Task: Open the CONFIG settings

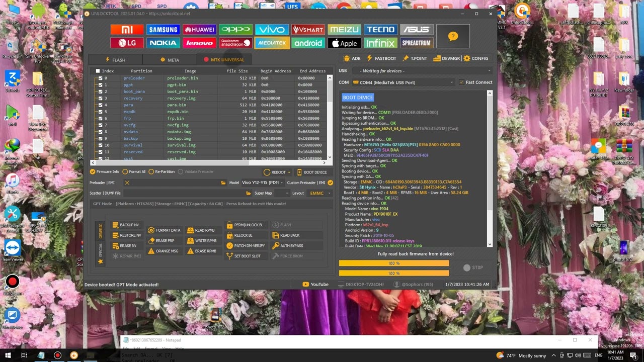Action: pyautogui.click(x=476, y=58)
